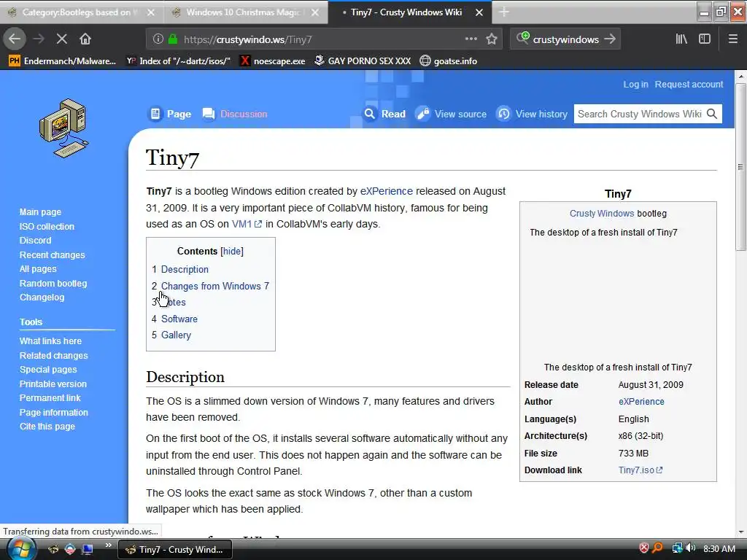The height and width of the screenshot is (560, 747).
Task: Open the Index of /~dartz/isos/ bookmark
Action: point(179,61)
